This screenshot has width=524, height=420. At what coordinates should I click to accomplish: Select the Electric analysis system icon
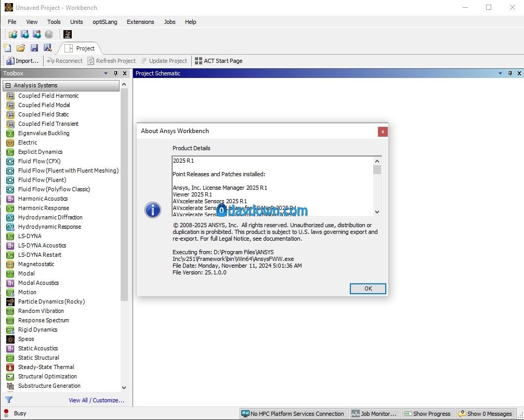(10, 142)
